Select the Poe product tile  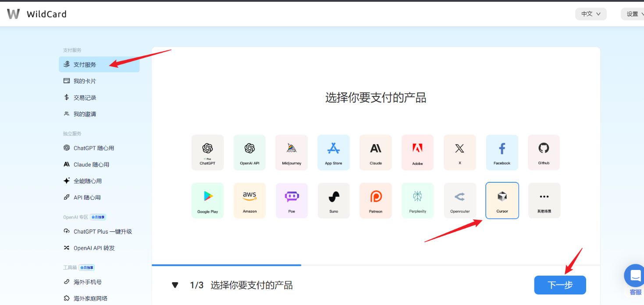(292, 200)
